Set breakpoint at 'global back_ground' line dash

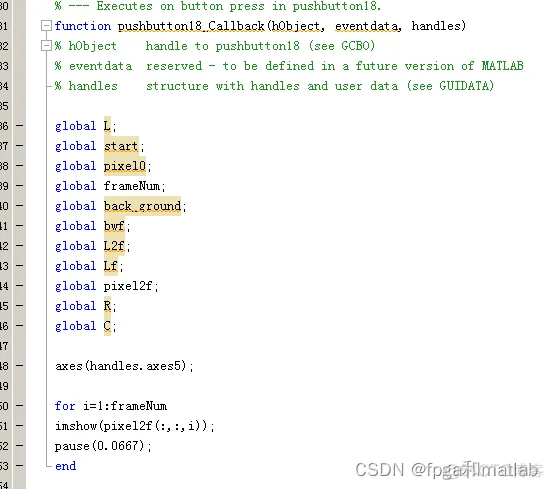pos(20,206)
